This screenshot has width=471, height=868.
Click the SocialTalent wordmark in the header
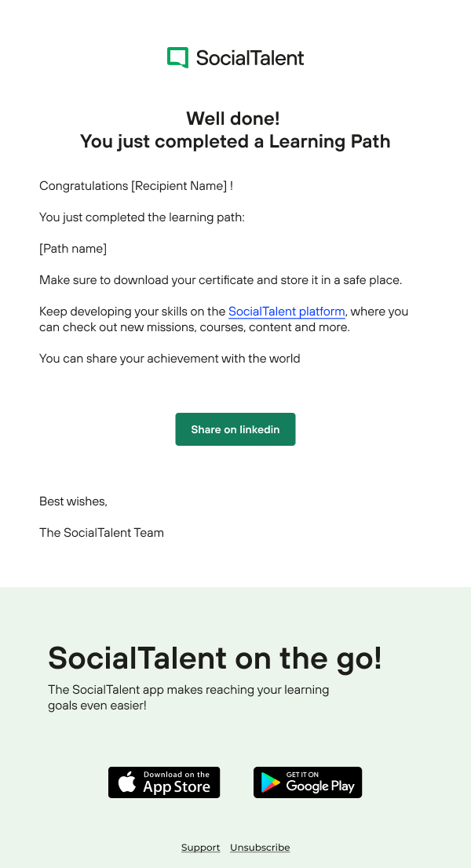[x=250, y=58]
